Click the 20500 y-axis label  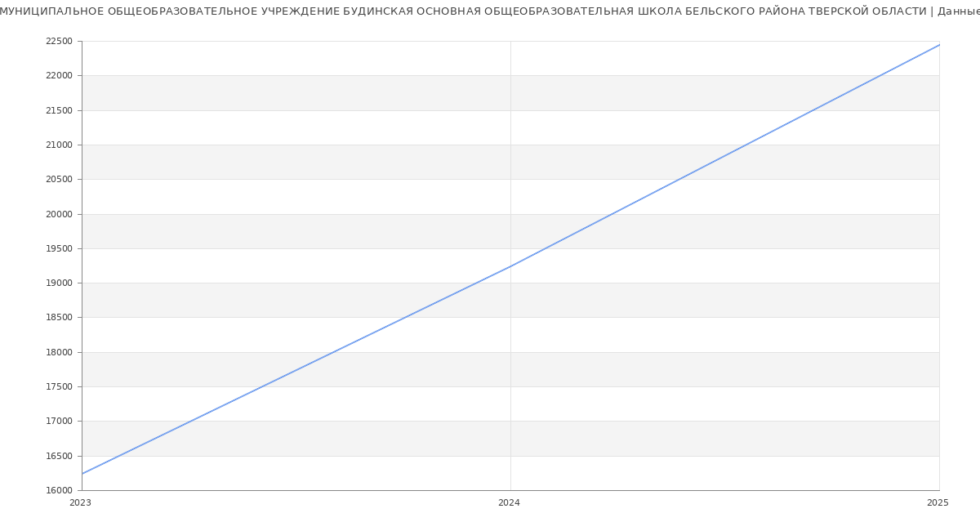click(60, 180)
